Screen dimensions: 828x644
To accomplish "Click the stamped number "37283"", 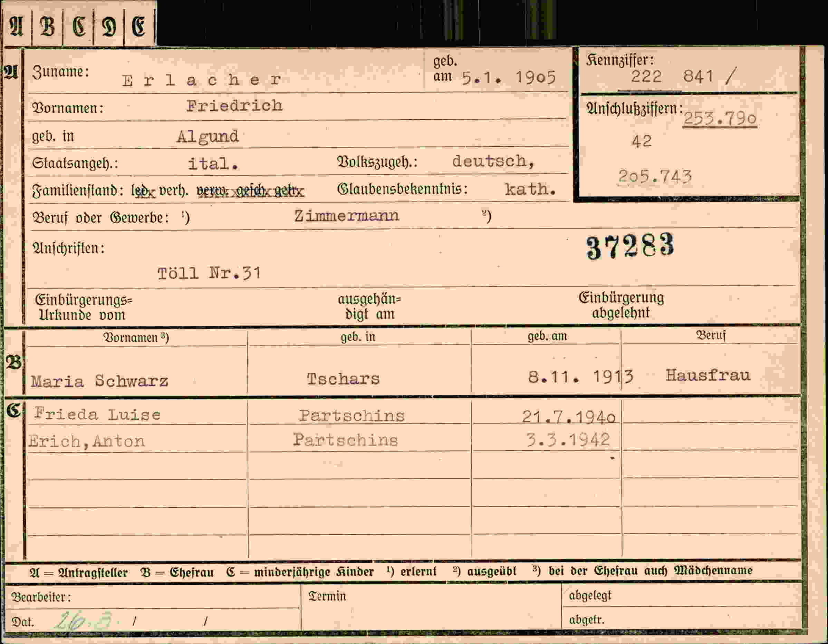I will point(630,246).
